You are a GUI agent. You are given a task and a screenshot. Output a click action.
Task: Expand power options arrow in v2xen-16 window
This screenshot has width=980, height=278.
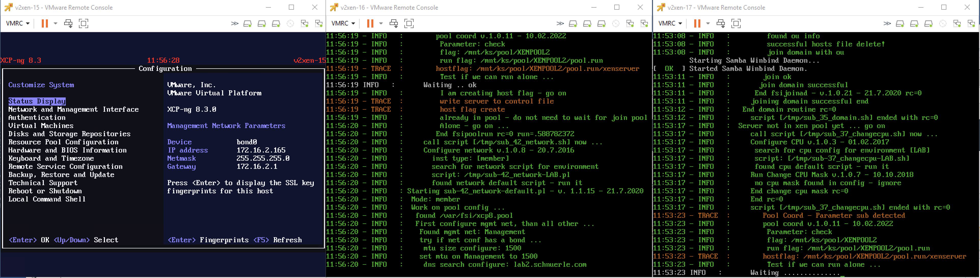[381, 23]
